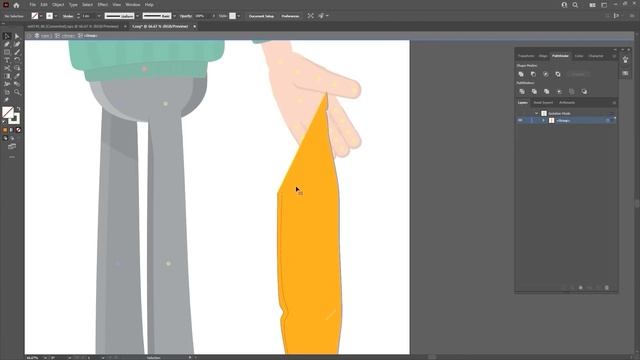Select the Gradient tool
The width and height of the screenshot is (640, 360).
click(x=7, y=76)
